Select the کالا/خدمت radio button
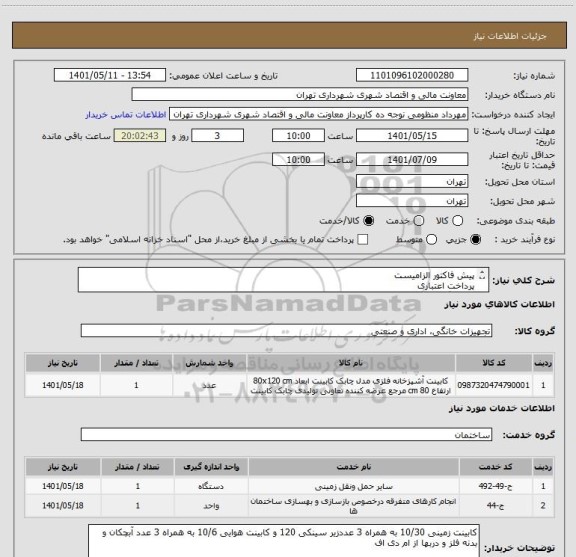 (x=368, y=221)
